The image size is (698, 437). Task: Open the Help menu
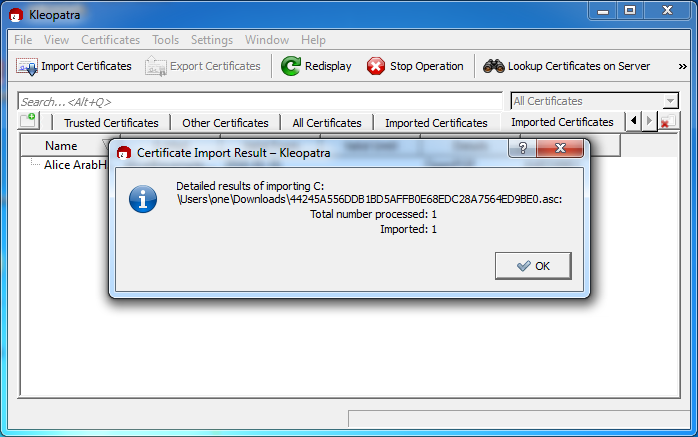pyautogui.click(x=313, y=40)
